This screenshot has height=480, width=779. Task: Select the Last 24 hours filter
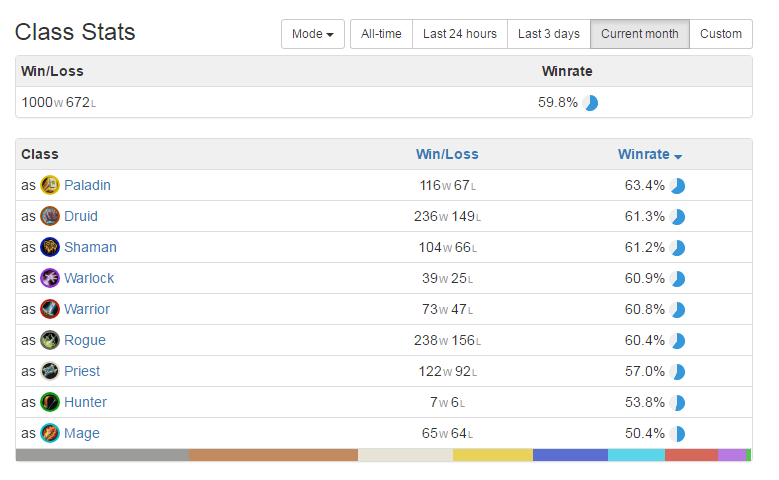[460, 34]
